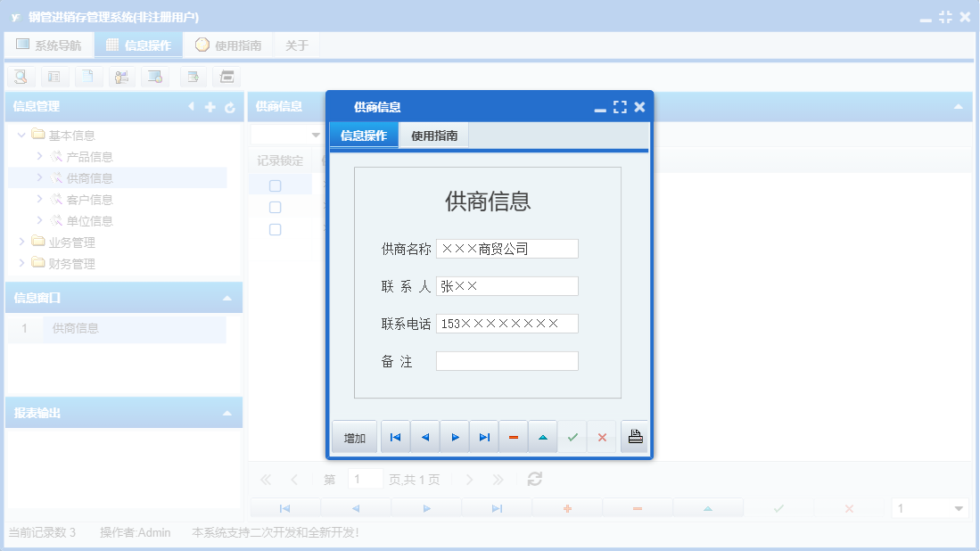Click inside the 备注 input field
Screen dimensions: 980x551
click(x=506, y=360)
